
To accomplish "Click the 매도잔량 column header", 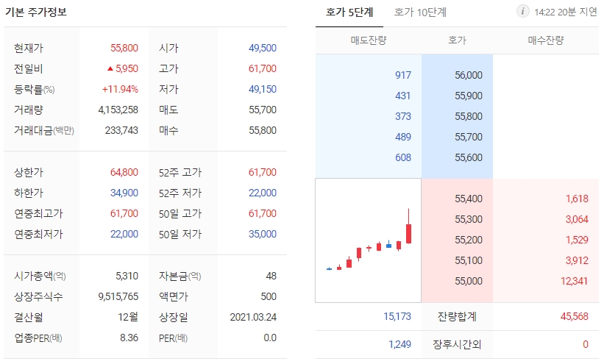I will 369,40.
